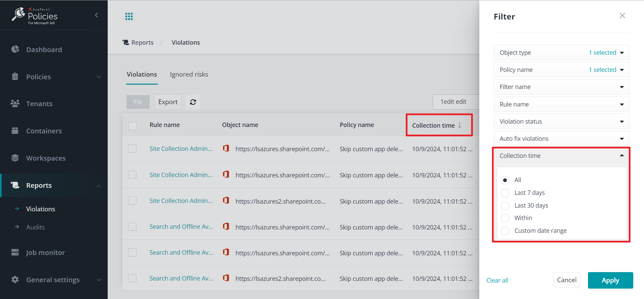Open the Filter name dropdown
Screen dimensions: 644x299
coord(561,87)
